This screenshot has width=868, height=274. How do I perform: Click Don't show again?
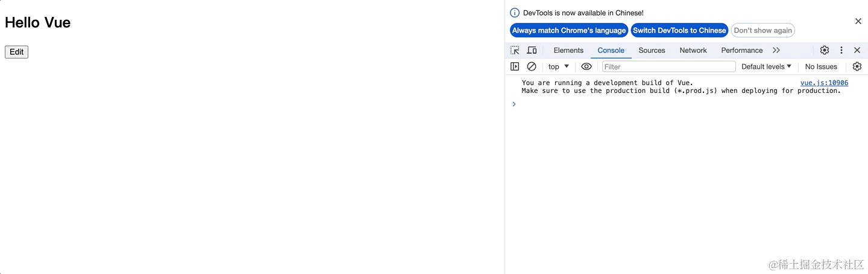tap(763, 30)
